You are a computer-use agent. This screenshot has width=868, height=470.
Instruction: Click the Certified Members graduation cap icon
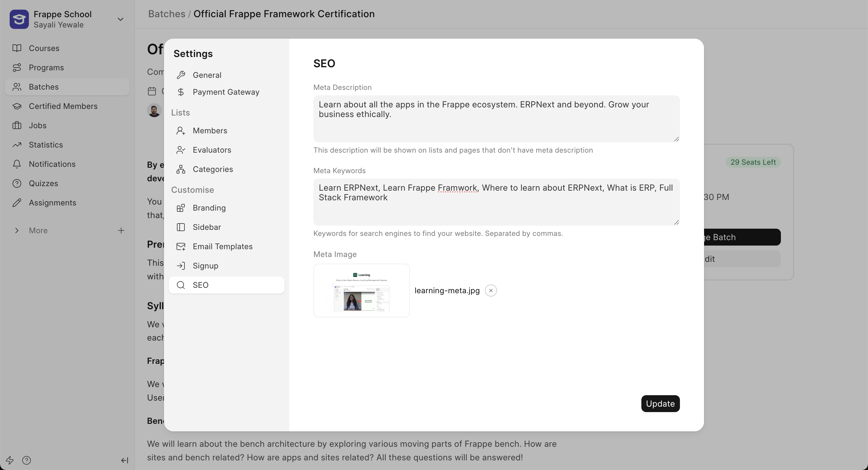tap(17, 106)
